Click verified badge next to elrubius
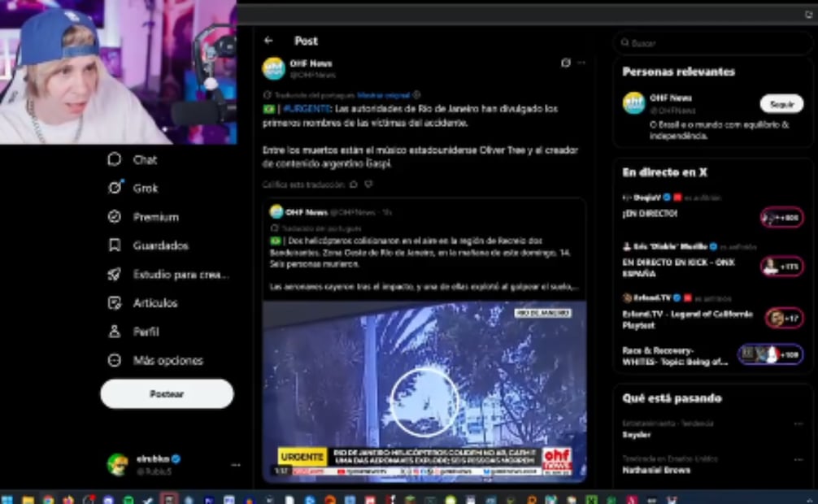Image resolution: width=818 pixels, height=504 pixels. pyautogui.click(x=176, y=459)
